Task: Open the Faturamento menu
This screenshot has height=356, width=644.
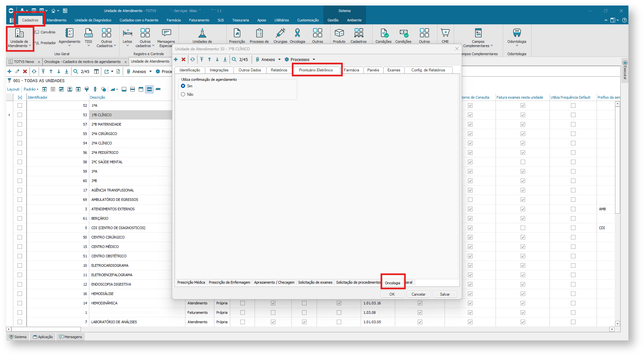Action: point(199,20)
